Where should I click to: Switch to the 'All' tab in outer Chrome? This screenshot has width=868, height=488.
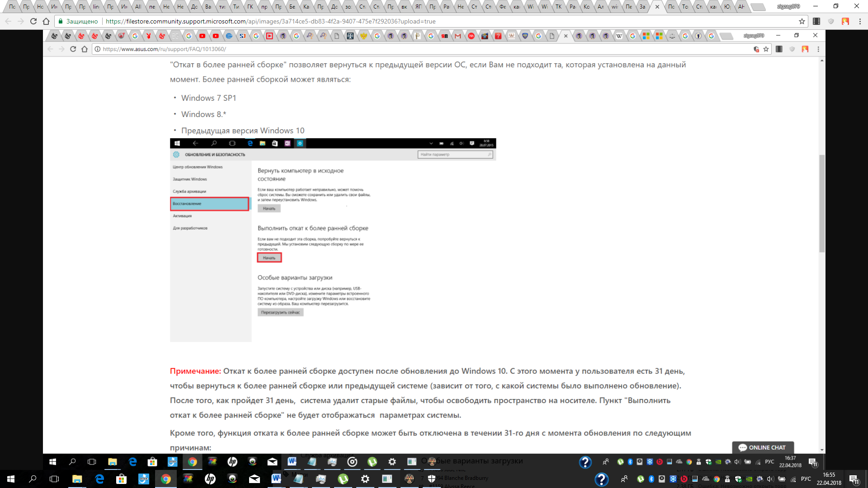point(138,7)
